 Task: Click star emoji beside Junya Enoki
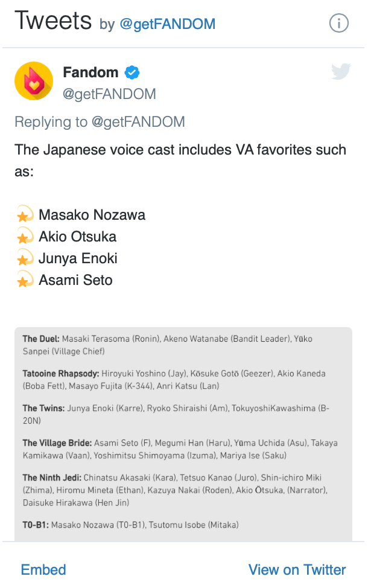point(24,258)
